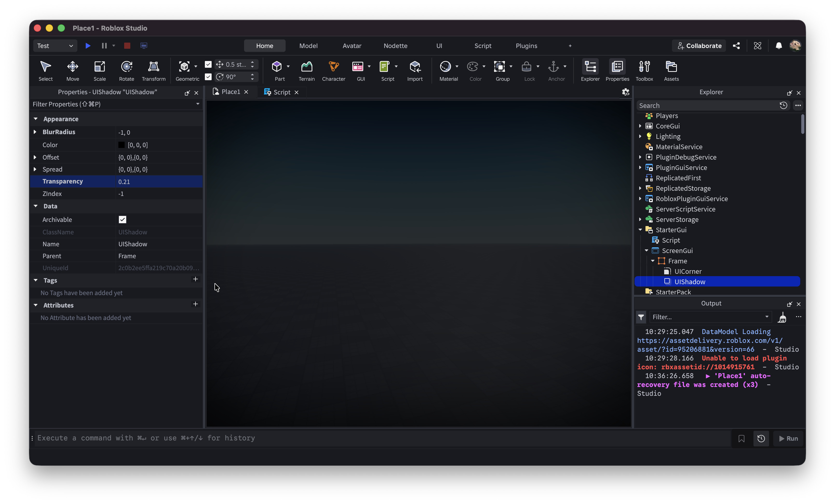Switch to the Avatar ribbon tab

coord(352,46)
